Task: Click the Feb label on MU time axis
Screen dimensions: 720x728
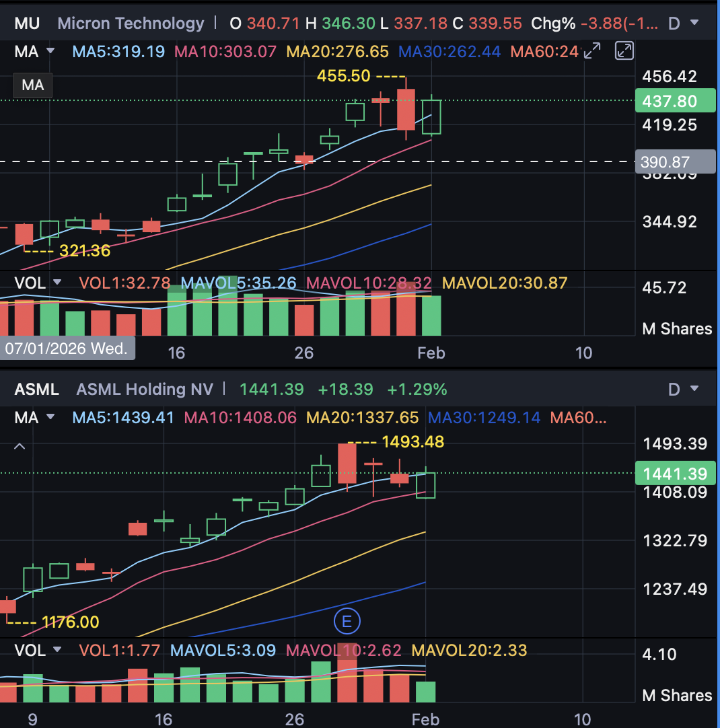Action: pos(431,353)
